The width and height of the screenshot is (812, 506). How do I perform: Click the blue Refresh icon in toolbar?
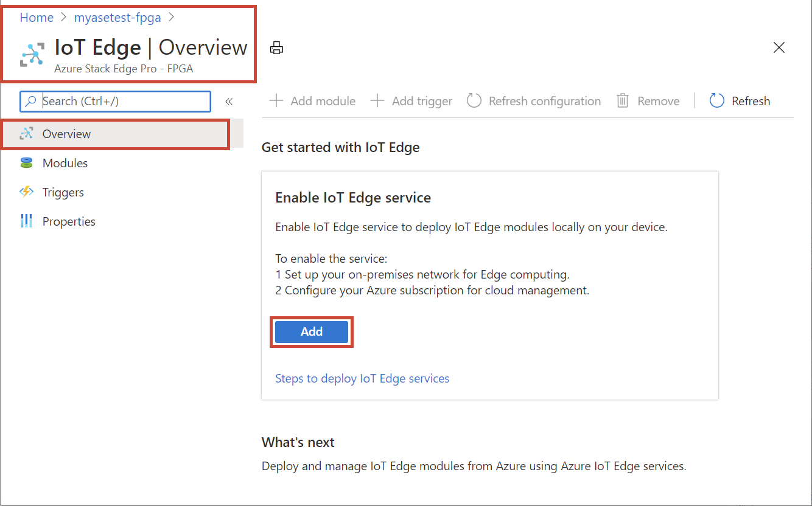(x=717, y=101)
